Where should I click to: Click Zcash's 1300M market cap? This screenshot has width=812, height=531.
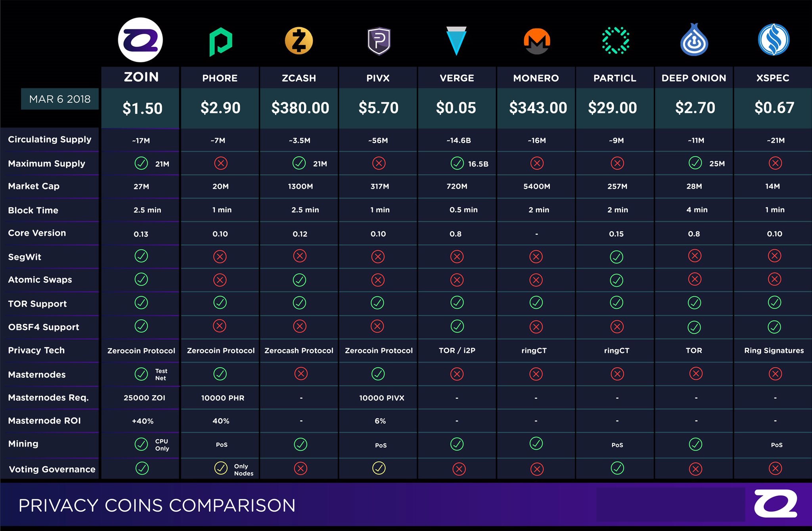click(300, 186)
